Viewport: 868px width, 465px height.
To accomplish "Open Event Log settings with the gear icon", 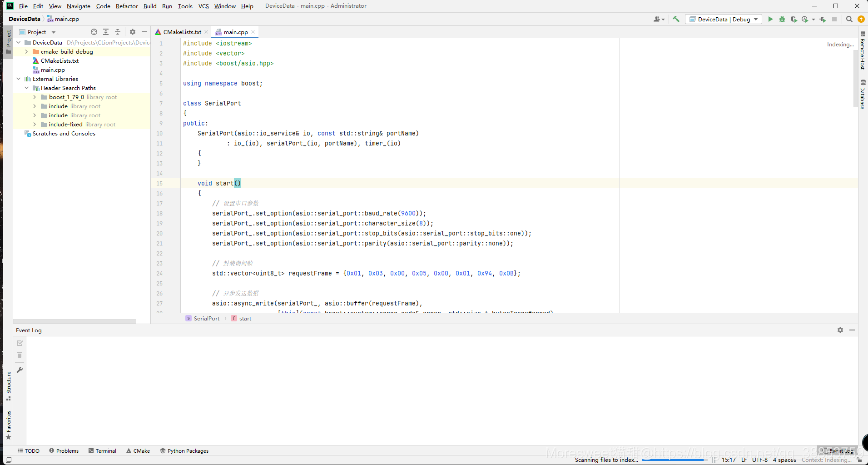I will (x=840, y=330).
